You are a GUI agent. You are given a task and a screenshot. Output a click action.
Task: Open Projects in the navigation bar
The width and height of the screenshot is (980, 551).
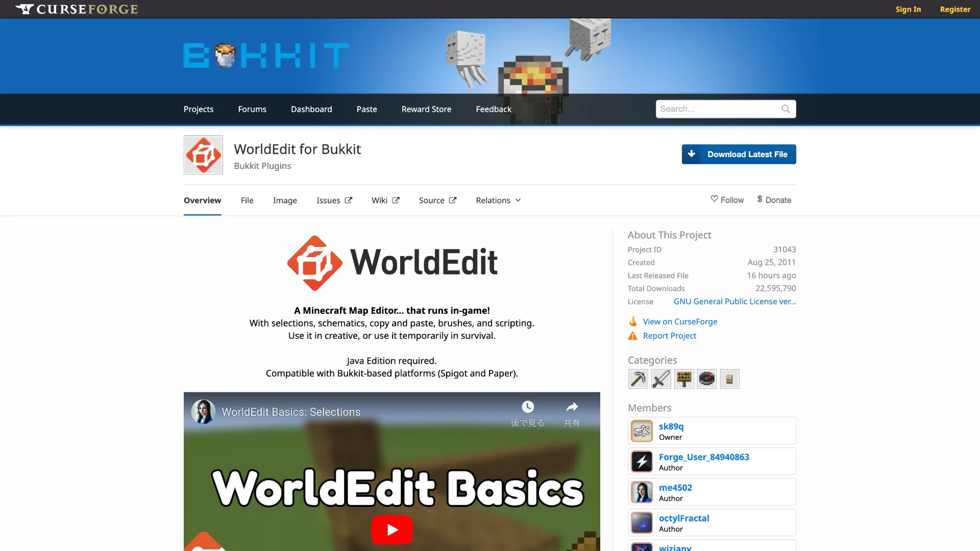click(x=199, y=109)
